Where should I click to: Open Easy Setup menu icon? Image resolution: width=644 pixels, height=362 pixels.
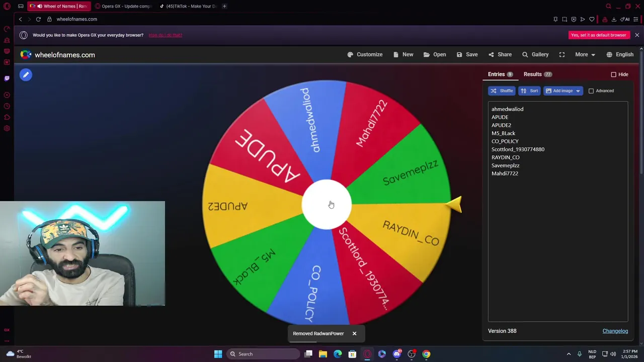[636, 19]
